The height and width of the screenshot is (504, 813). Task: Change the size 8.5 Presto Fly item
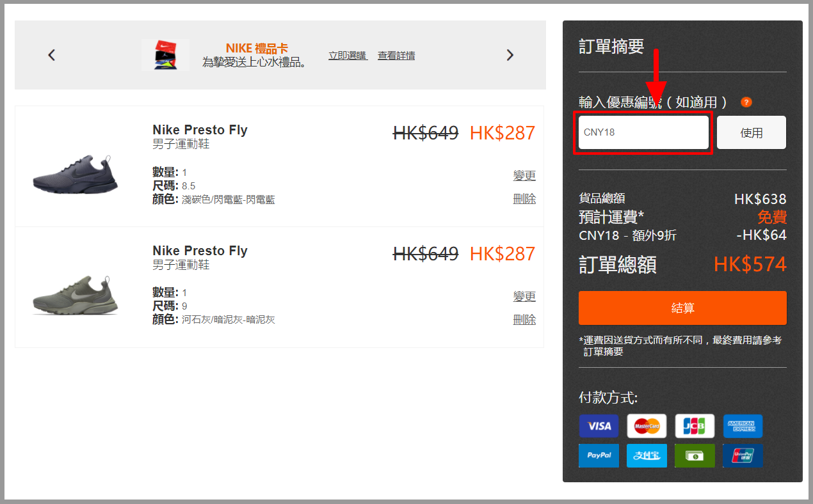coord(524,175)
